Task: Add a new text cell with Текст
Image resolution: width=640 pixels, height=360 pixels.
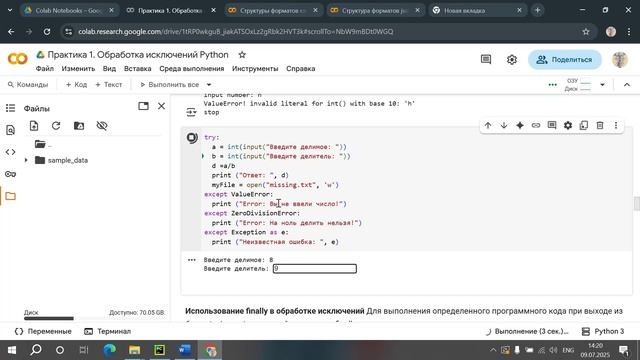Action: pos(109,84)
